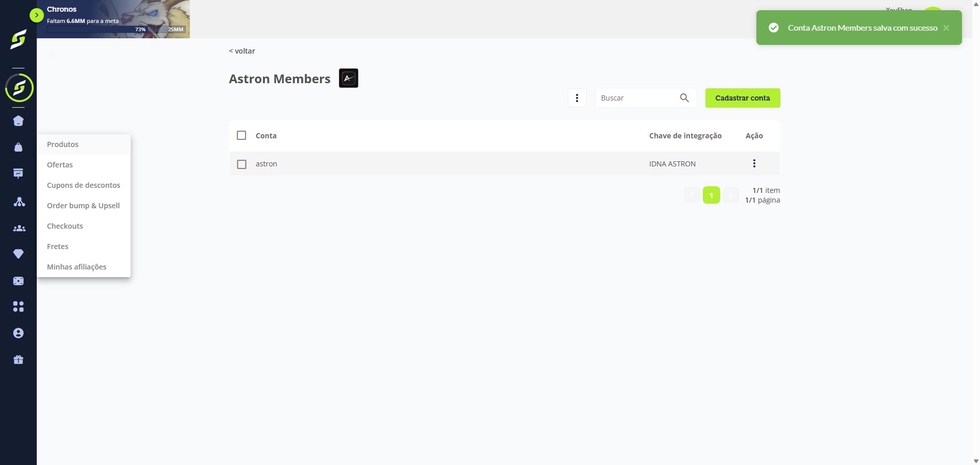Click the next page arrow

coord(730,195)
